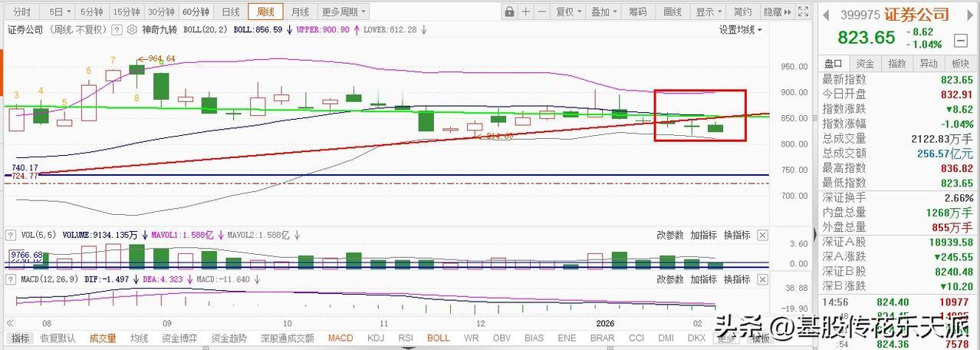
Task: Switch to 月线 tab
Action: coord(300,12)
